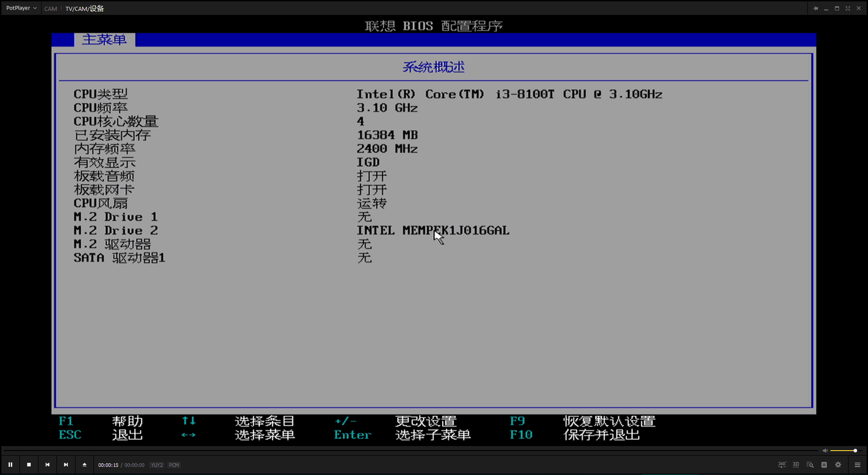Click the 16384 MB memory value
The width and height of the screenshot is (868, 475).
tap(387, 135)
